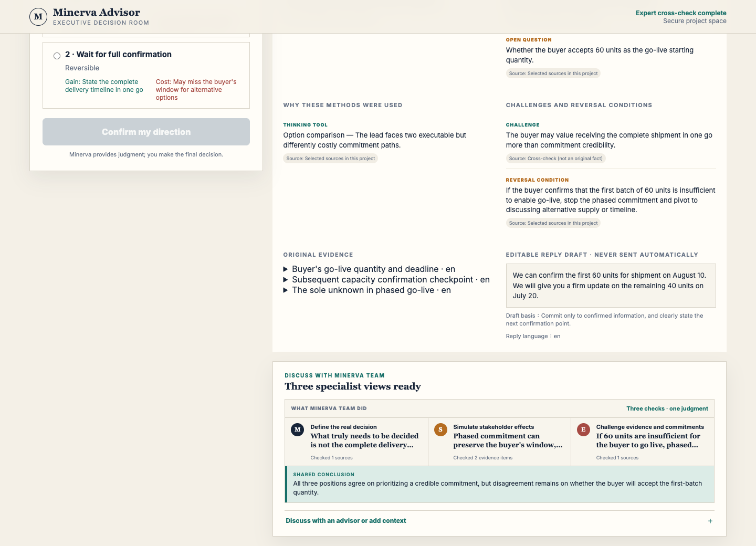Click the plus icon beside Discuss with an advisor
Image resolution: width=756 pixels, height=546 pixels.
(x=710, y=521)
